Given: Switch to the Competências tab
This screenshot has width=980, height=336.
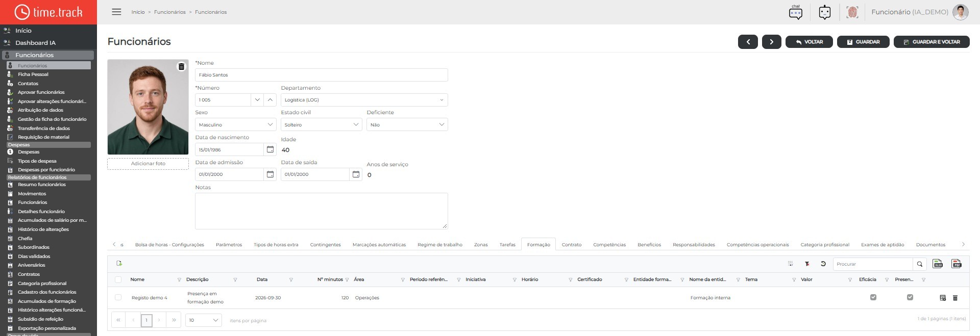Looking at the screenshot, I should pyautogui.click(x=609, y=245).
